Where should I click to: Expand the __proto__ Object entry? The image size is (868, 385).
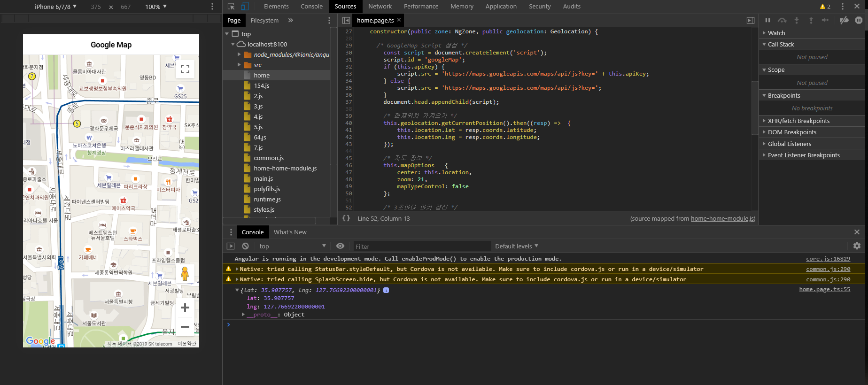pos(243,315)
